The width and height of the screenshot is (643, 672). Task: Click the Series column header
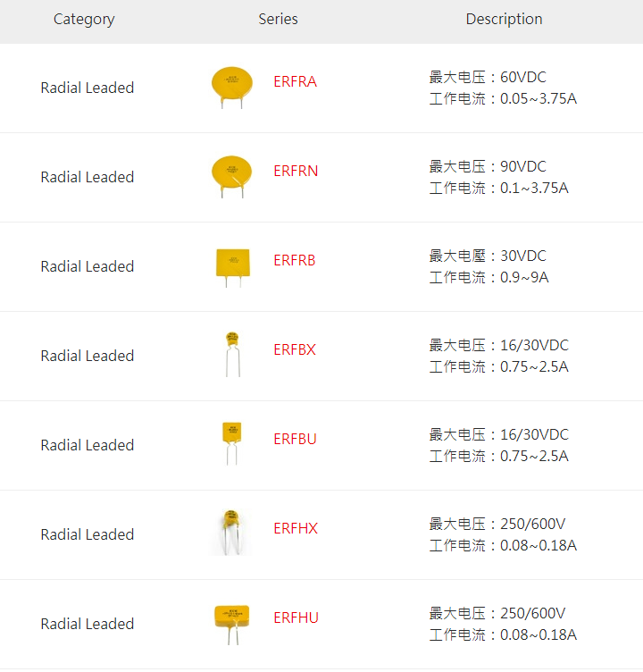click(278, 19)
